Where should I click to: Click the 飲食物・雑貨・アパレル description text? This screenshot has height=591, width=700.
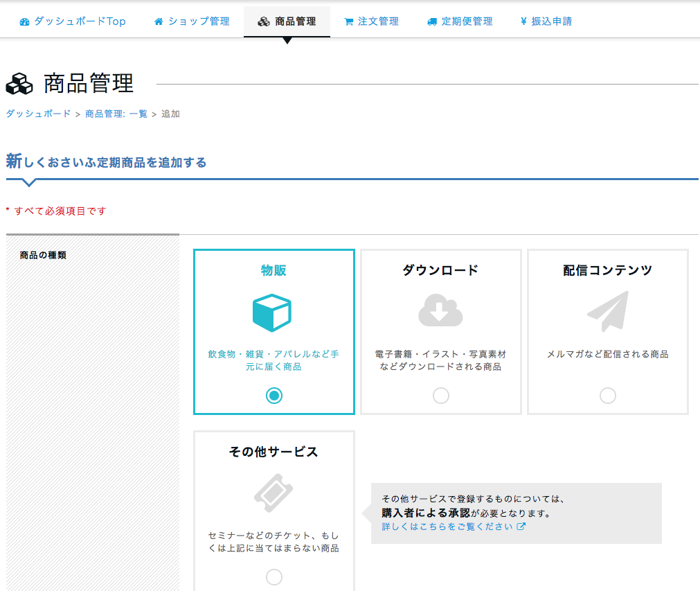pyautogui.click(x=273, y=360)
